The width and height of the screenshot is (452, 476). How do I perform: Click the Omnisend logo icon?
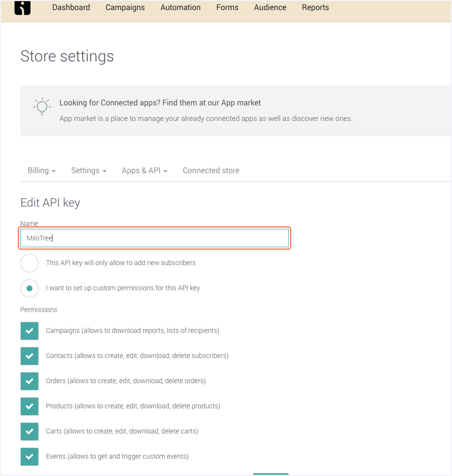click(22, 8)
